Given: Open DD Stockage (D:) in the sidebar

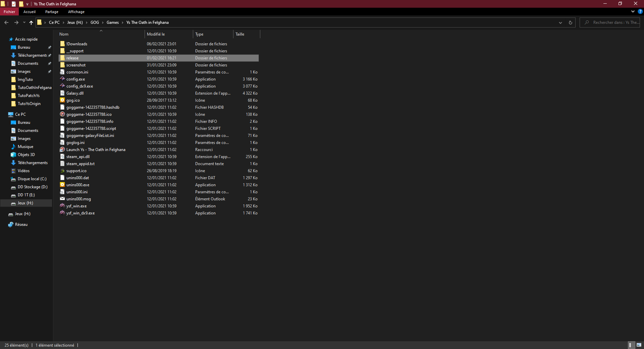Looking at the screenshot, I should [x=32, y=187].
